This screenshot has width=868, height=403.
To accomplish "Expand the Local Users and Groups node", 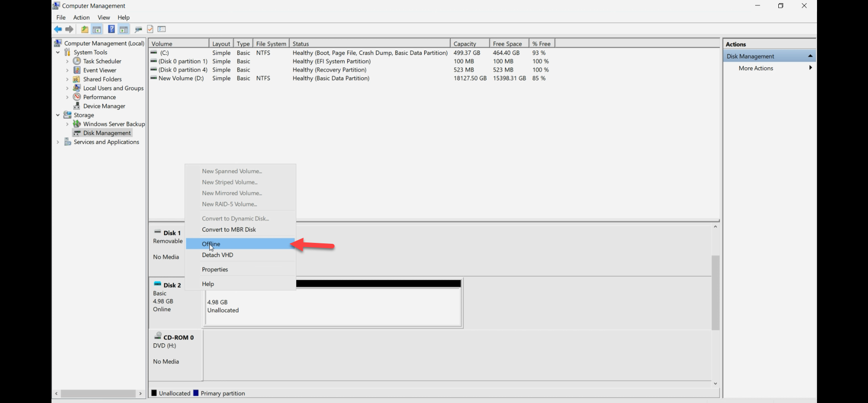I will click(67, 88).
